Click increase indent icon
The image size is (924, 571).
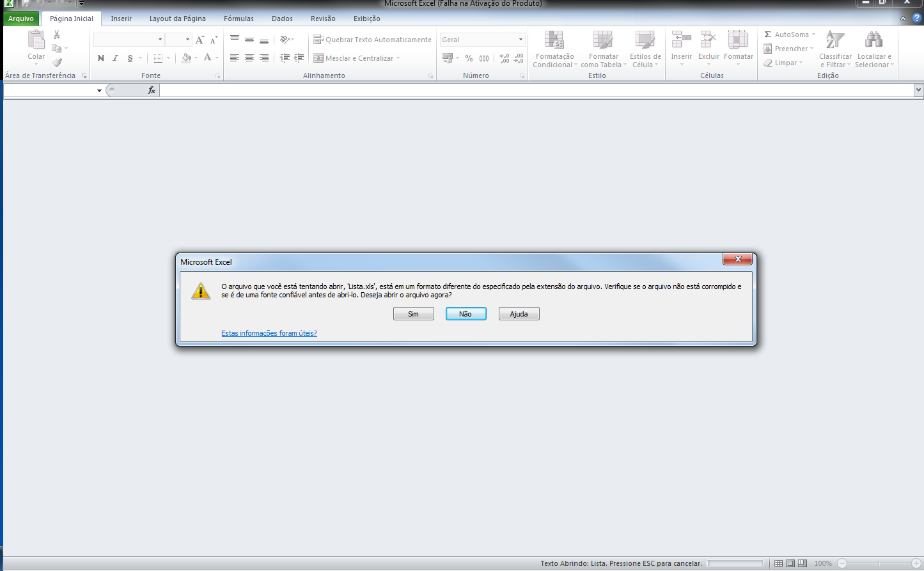(299, 58)
